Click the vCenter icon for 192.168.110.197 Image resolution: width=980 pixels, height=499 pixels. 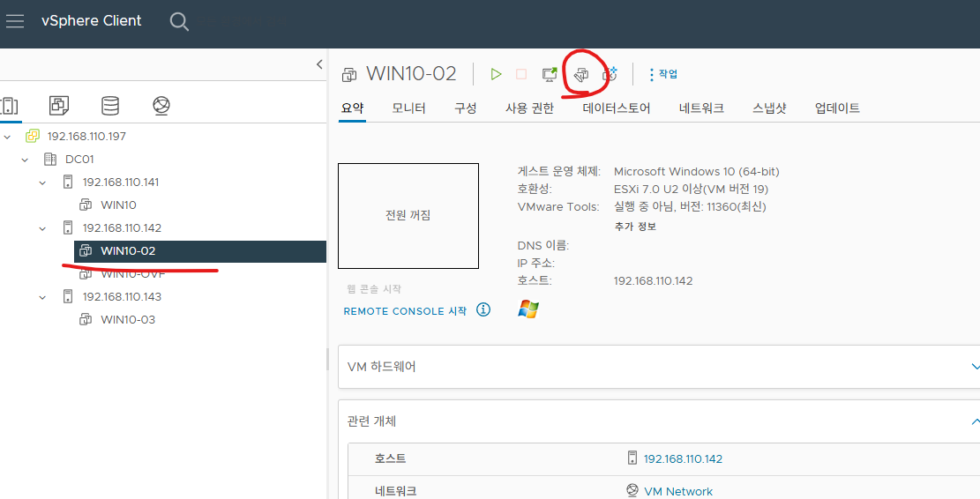click(x=32, y=136)
